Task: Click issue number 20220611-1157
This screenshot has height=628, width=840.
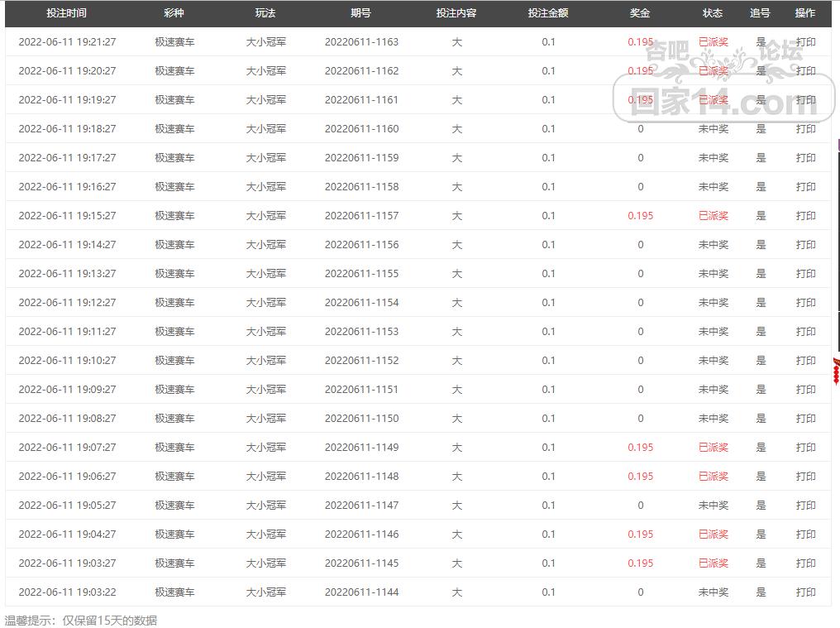Action: (361, 216)
